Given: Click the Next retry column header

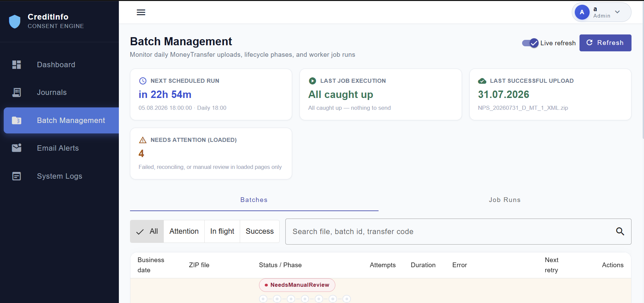Looking at the screenshot, I should pyautogui.click(x=551, y=265).
